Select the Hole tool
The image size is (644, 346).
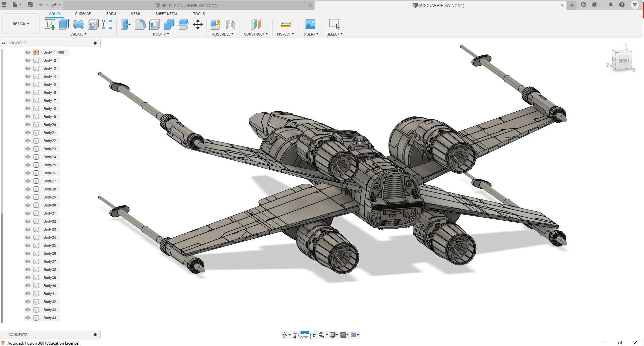93,24
